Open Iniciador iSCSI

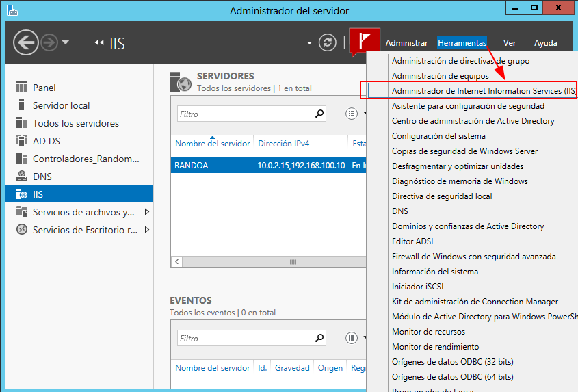pyautogui.click(x=417, y=287)
